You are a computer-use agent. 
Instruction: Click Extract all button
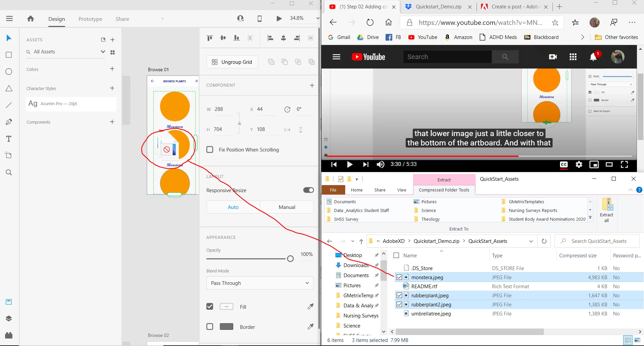606,210
